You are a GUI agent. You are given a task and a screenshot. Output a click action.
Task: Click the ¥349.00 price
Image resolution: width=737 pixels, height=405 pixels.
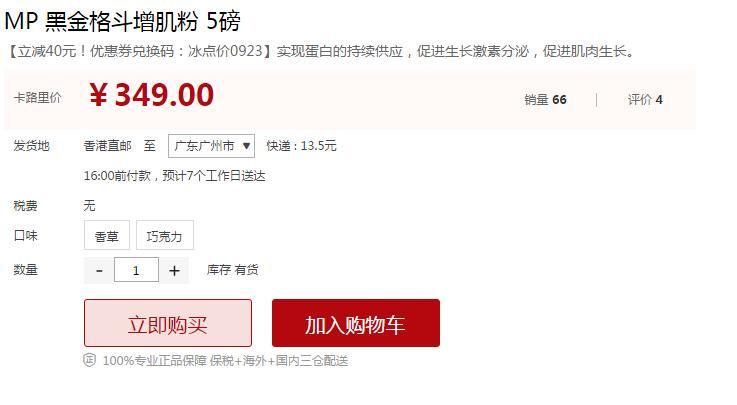[151, 95]
